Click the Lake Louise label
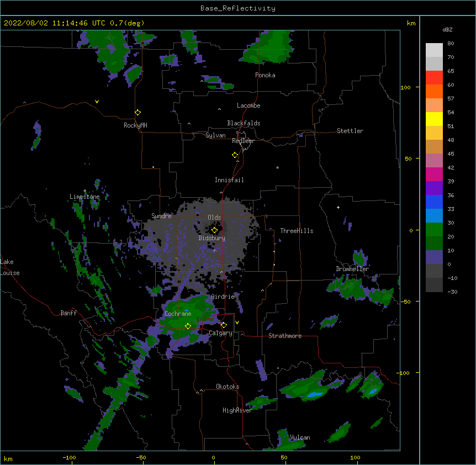 pos(9,267)
